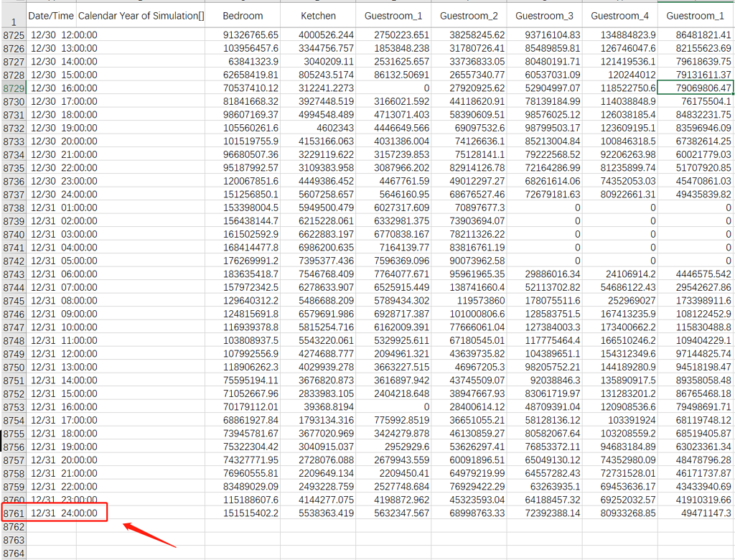Select the Guestroom_2 header cell

469,16
